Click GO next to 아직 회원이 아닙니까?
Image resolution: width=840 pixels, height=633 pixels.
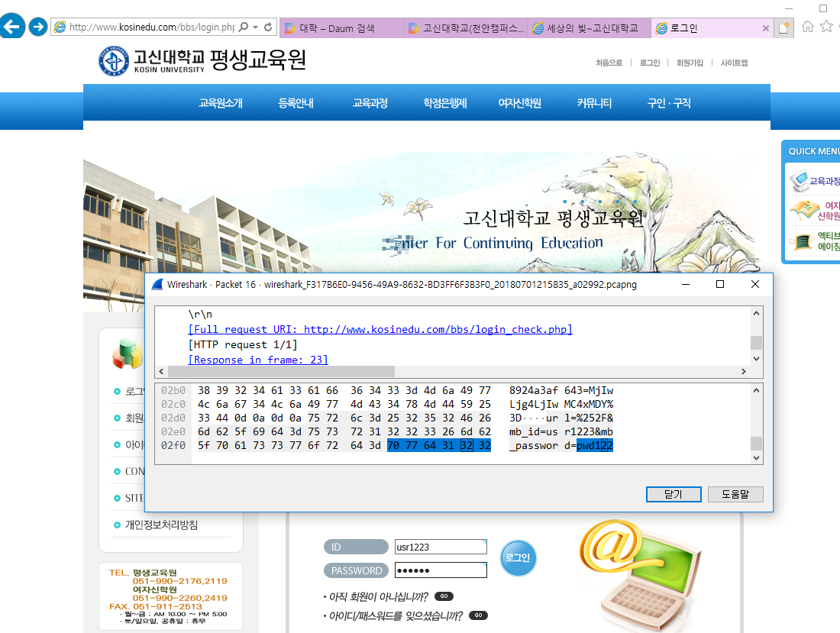coord(444,596)
